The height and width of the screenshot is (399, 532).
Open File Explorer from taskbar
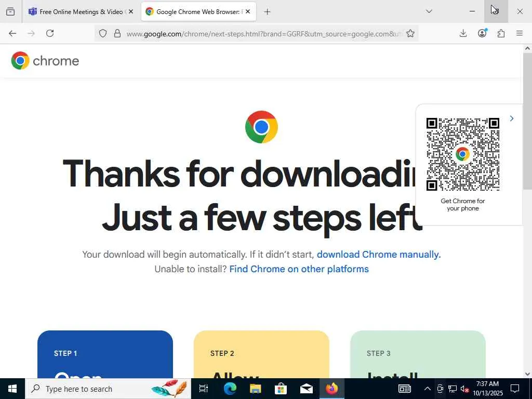point(255,389)
